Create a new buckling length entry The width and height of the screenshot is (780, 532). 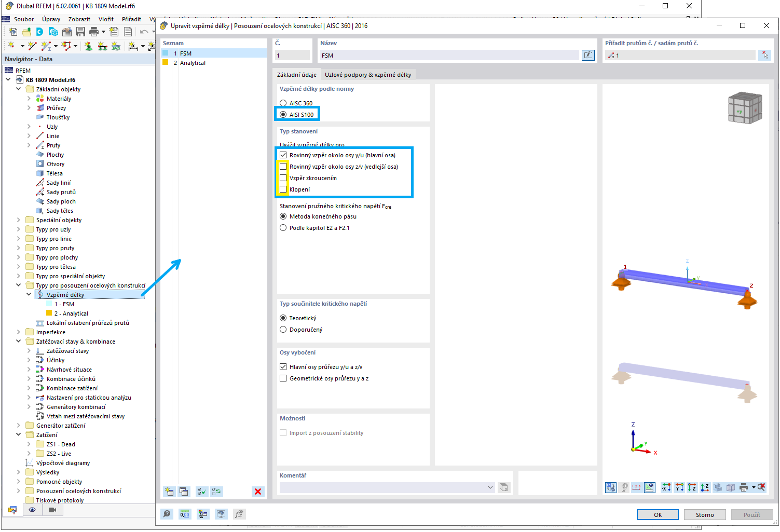point(169,492)
